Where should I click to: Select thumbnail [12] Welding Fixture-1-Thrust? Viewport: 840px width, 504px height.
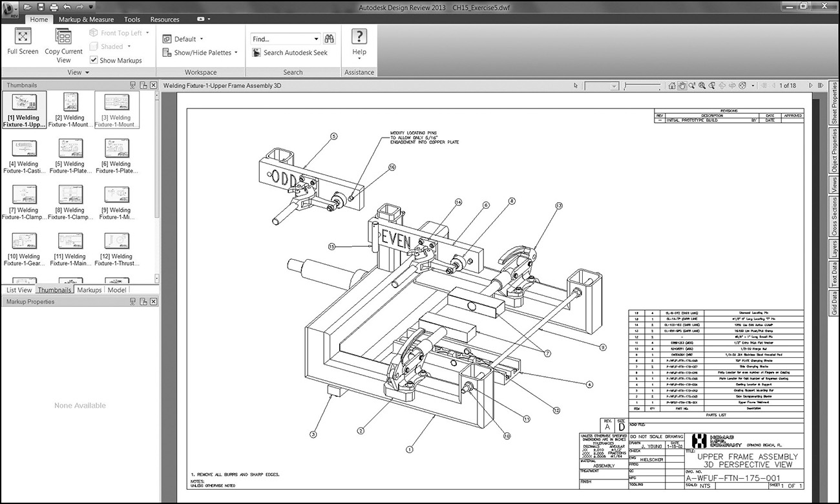[x=117, y=248]
